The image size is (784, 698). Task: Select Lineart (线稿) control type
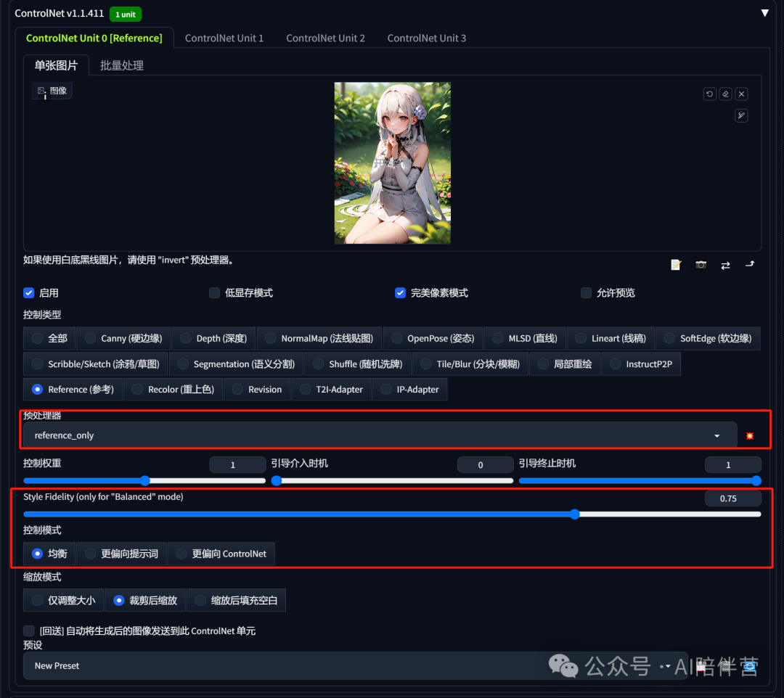611,338
